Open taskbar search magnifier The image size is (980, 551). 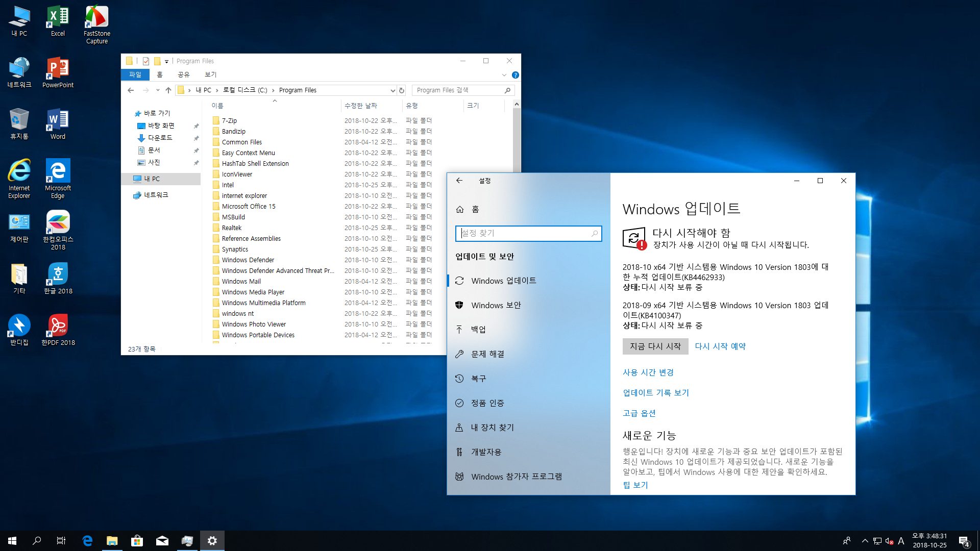[x=37, y=541]
